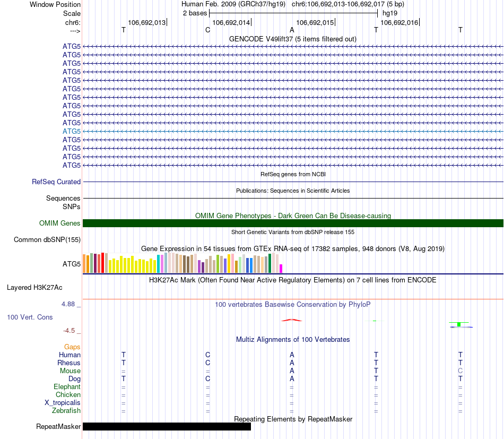The image size is (504, 439).
Task: Click the black RepeatMasker element bar
Action: coord(167,426)
